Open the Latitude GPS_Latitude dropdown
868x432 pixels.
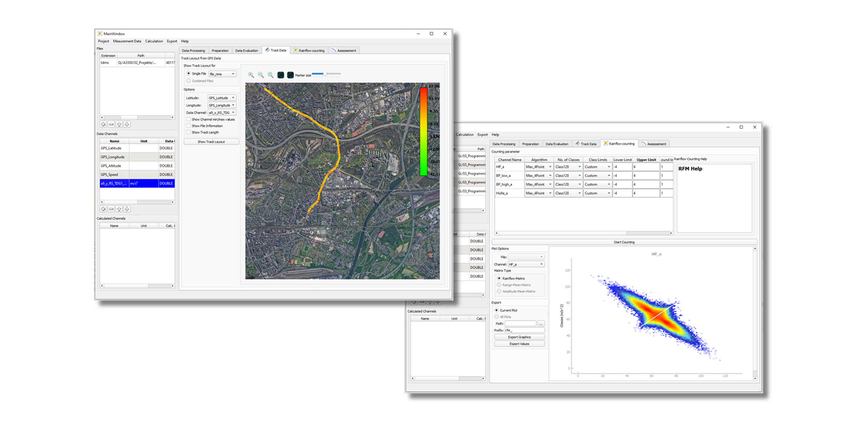click(x=222, y=98)
